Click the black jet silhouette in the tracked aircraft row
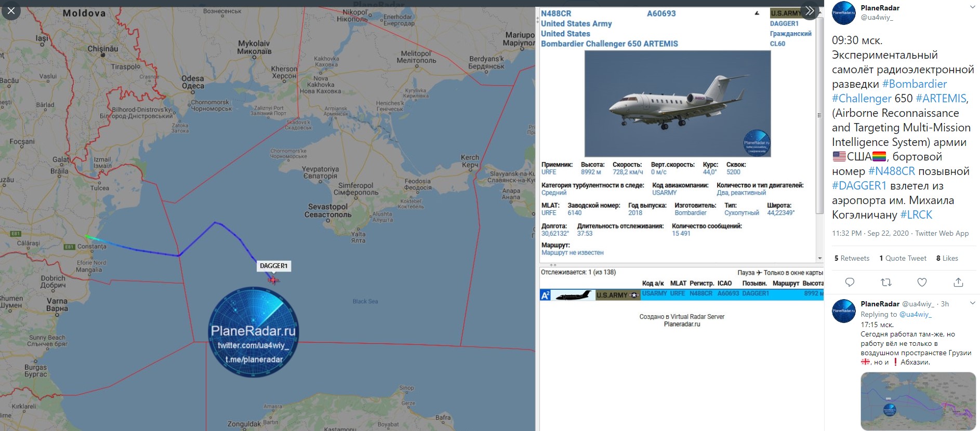 pos(573,295)
